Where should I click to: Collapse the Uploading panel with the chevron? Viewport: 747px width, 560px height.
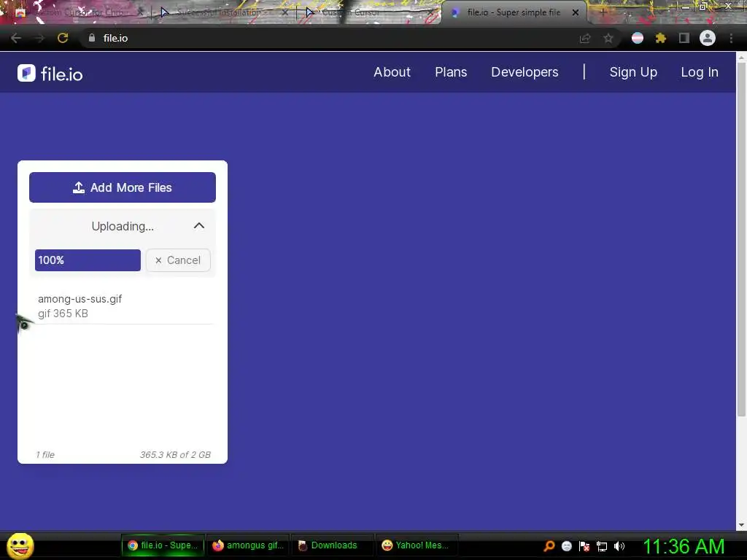(199, 226)
